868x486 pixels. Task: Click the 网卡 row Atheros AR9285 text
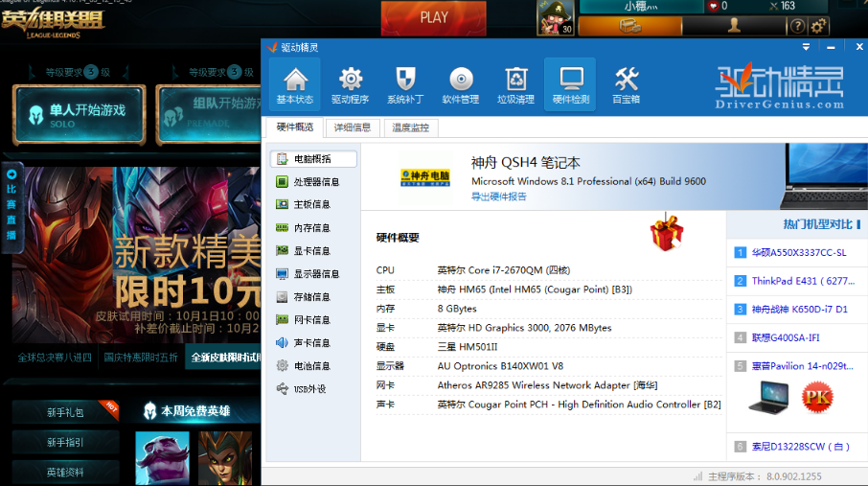click(547, 385)
